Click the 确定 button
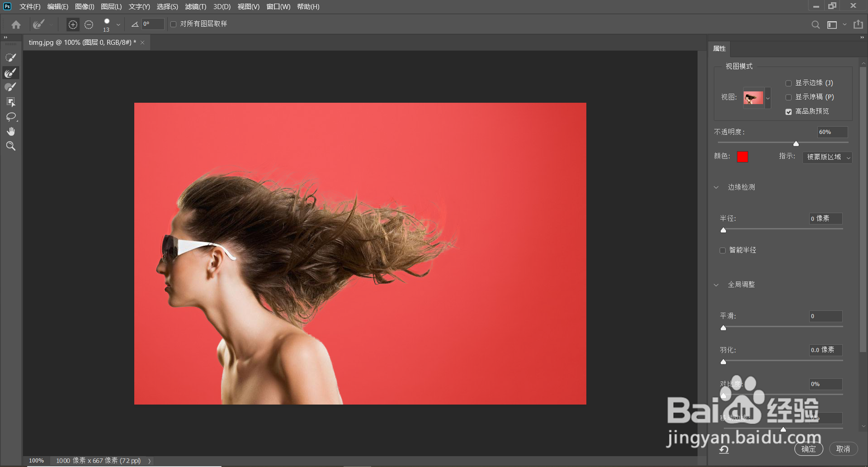Screen dimensions: 868x467 pyautogui.click(x=809, y=449)
